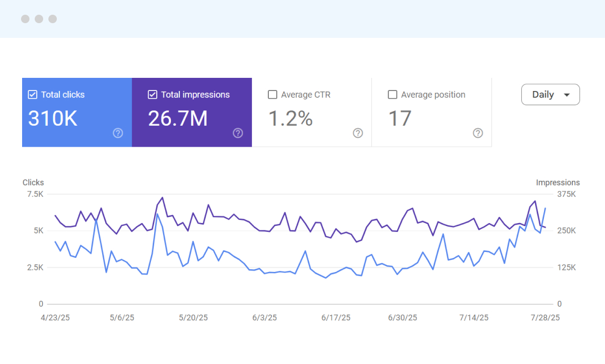Viewport: 605px width, 364px height.
Task: Select the Total impressions metric card
Action: click(192, 112)
